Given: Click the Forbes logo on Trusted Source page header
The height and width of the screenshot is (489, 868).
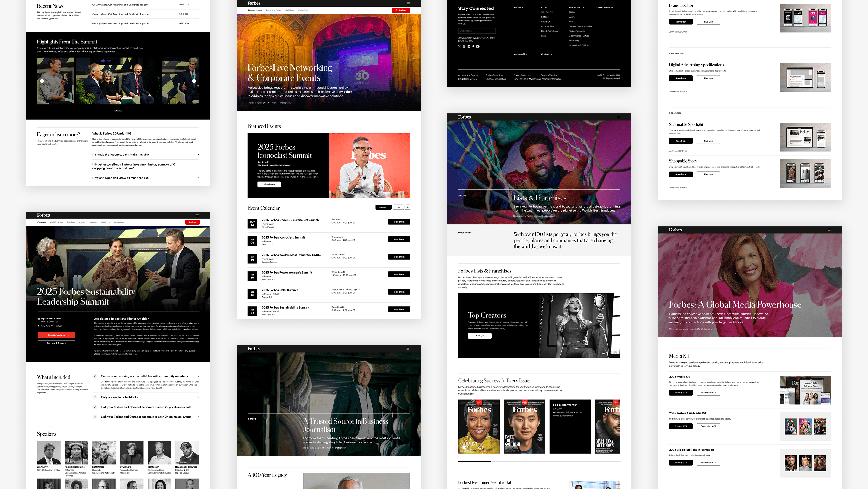Looking at the screenshot, I should click(x=254, y=349).
